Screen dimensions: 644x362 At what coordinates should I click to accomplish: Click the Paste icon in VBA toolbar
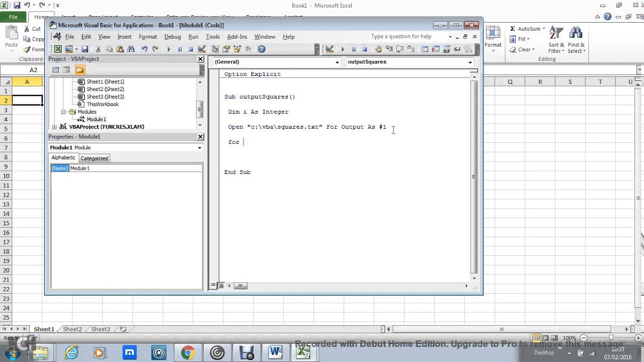pyautogui.click(x=120, y=49)
